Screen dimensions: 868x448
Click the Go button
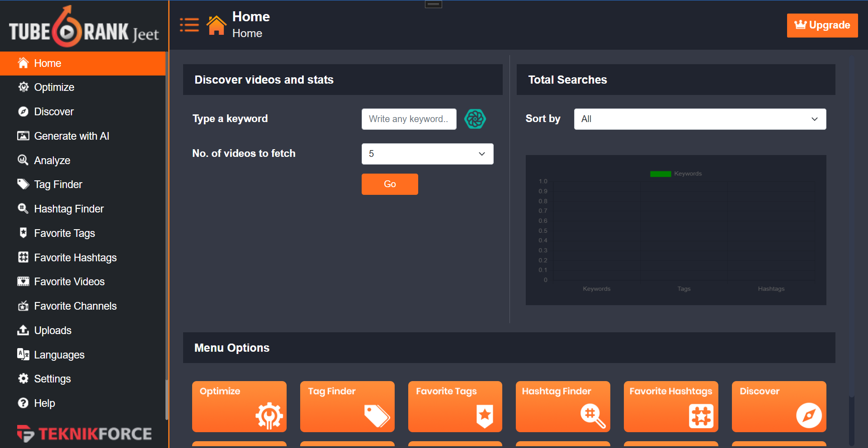click(x=389, y=184)
